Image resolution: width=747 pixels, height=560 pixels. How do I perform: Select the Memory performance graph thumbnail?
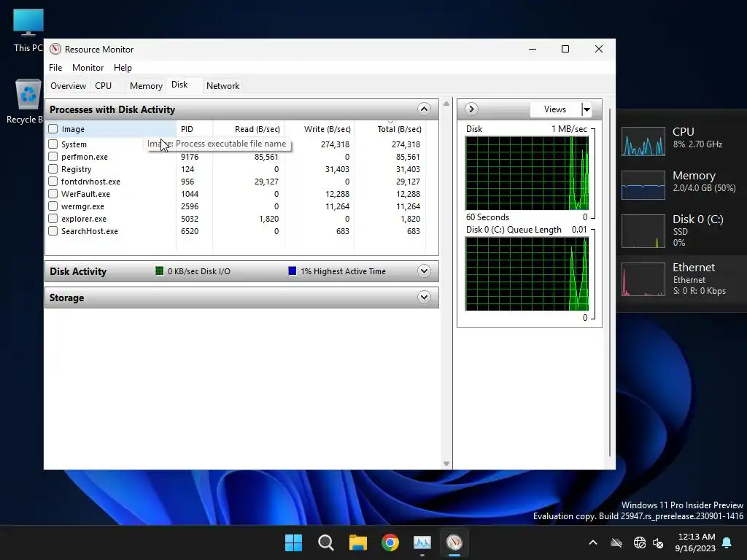pos(643,185)
